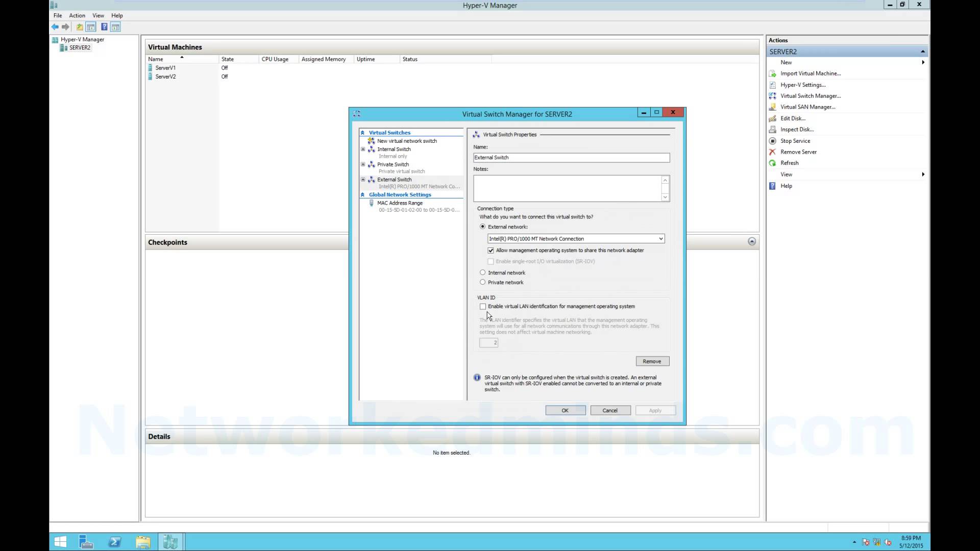Click the red Remove Server icon

coord(772,152)
